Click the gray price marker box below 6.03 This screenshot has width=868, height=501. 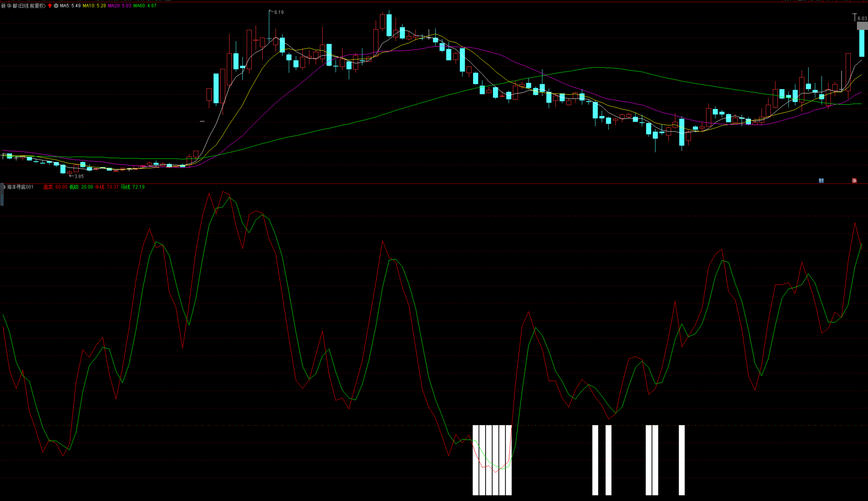coord(862,26)
